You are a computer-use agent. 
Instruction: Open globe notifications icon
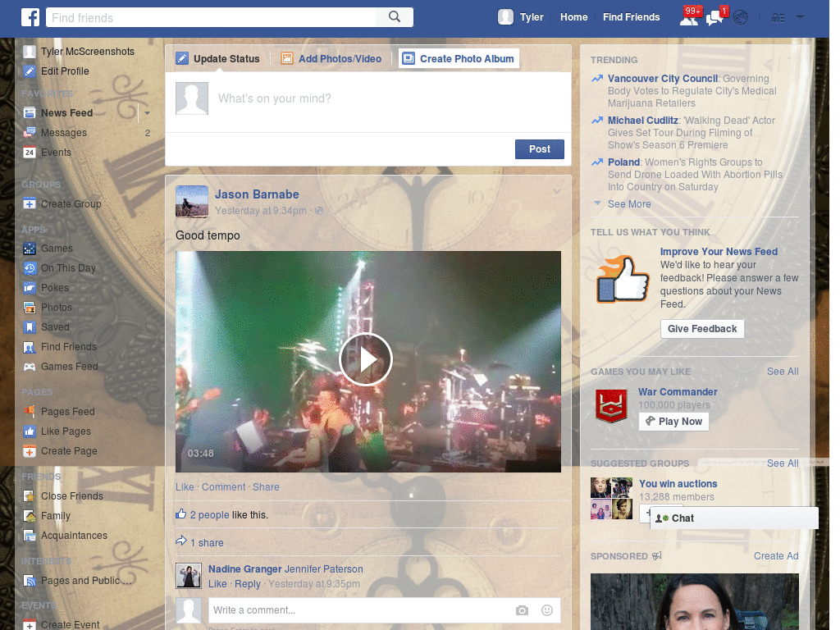(x=741, y=18)
